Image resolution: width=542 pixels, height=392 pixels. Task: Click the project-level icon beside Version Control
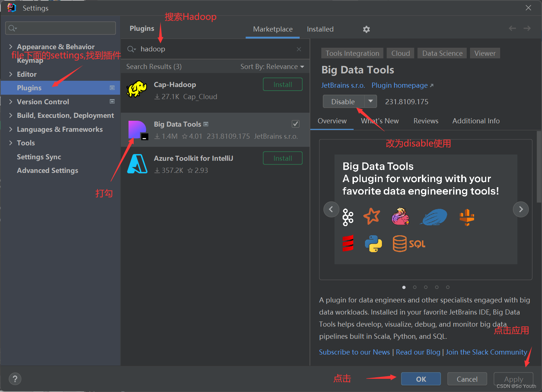click(112, 101)
